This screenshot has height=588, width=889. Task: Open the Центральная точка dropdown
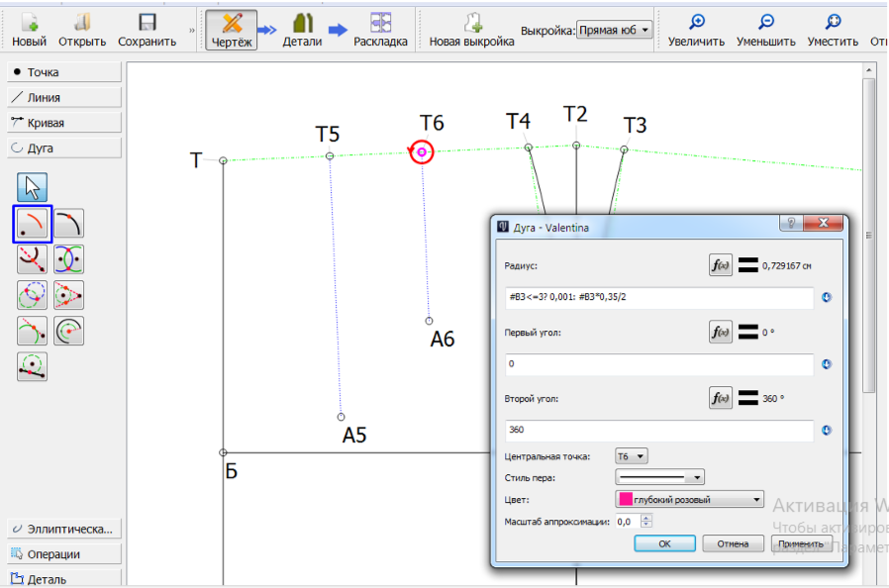click(632, 456)
